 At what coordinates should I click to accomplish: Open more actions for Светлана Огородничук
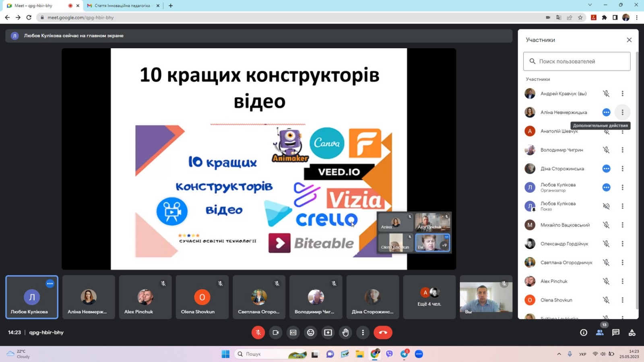click(x=622, y=263)
